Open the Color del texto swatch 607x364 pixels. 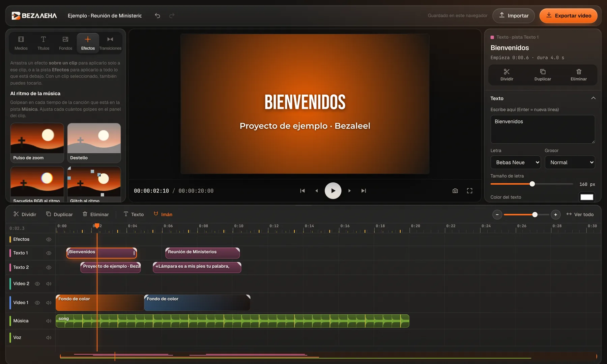[x=586, y=197]
